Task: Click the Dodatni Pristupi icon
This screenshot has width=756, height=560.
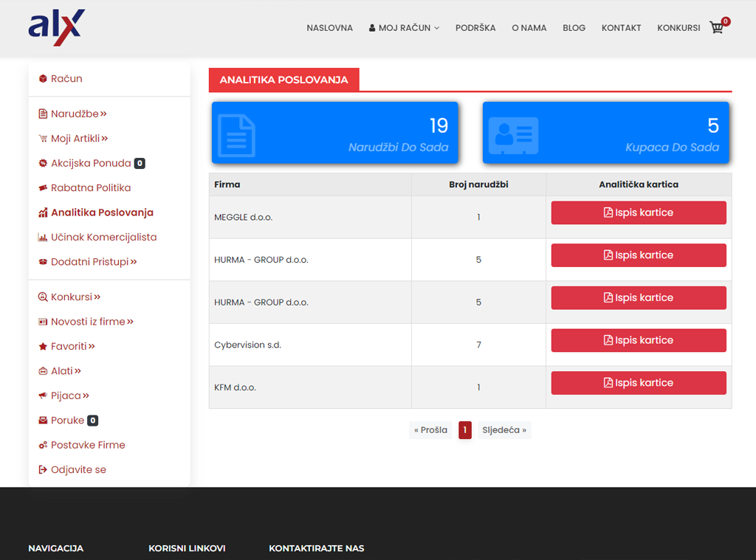Action: click(x=43, y=262)
